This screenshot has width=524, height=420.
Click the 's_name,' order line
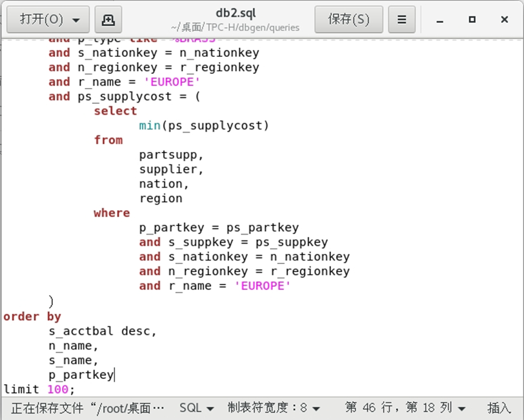pyautogui.click(x=73, y=360)
